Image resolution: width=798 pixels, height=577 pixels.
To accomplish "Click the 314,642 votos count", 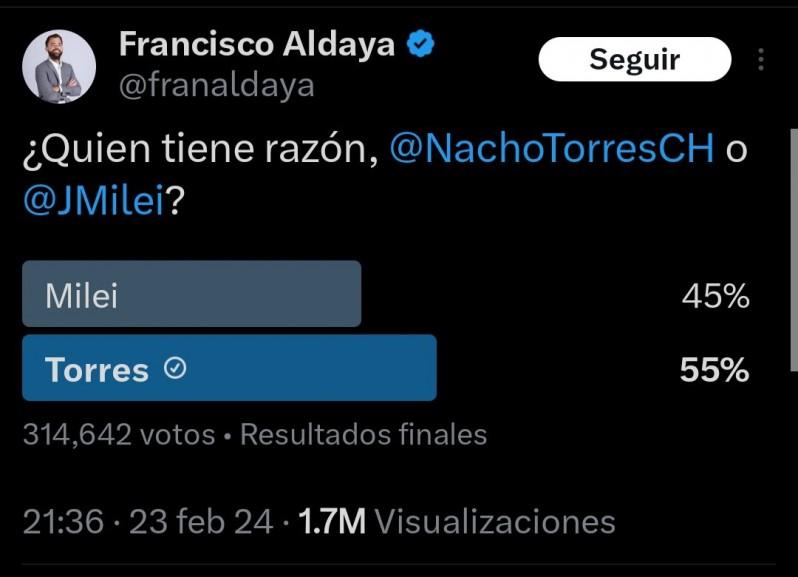I will pyautogui.click(x=119, y=434).
